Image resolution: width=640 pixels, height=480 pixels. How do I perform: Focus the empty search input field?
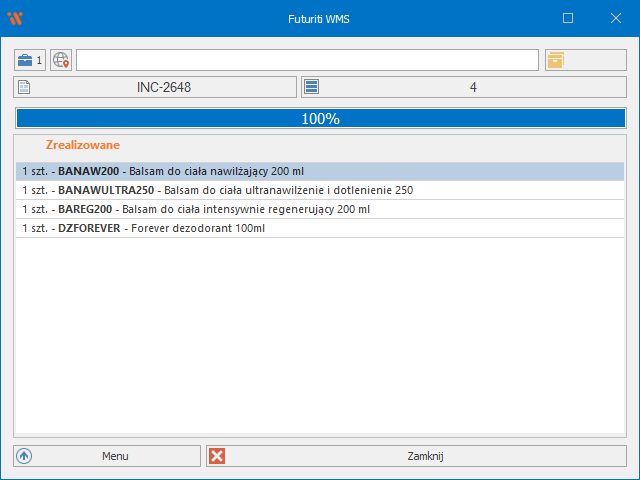click(x=307, y=60)
